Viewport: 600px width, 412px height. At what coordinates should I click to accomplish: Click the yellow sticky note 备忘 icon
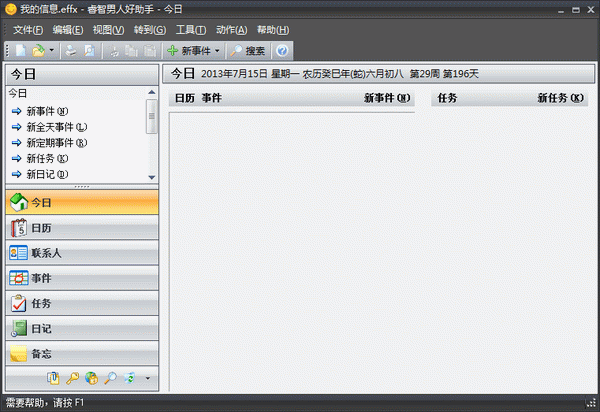pyautogui.click(x=18, y=354)
